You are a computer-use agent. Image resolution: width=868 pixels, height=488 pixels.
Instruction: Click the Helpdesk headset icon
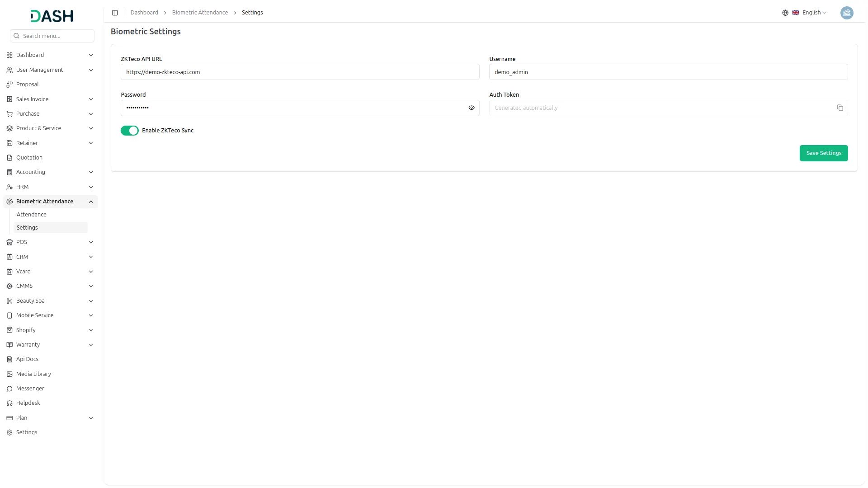tap(9, 403)
